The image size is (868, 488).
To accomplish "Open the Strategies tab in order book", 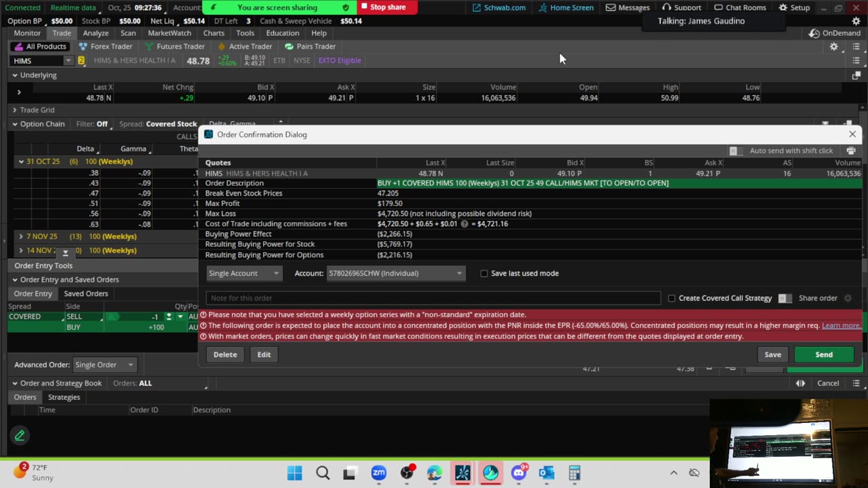I will [x=64, y=397].
